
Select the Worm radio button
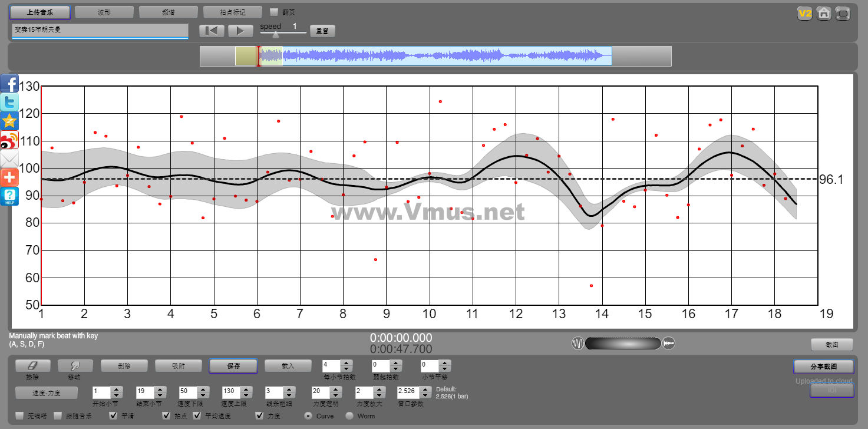[349, 416]
